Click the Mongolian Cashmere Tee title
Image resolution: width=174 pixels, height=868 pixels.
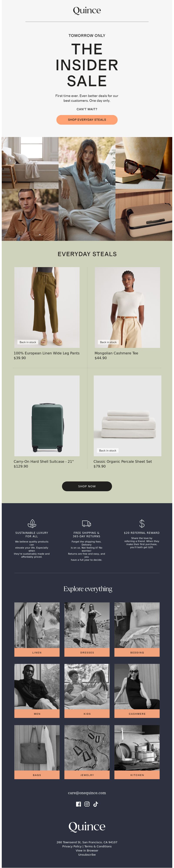[116, 353]
